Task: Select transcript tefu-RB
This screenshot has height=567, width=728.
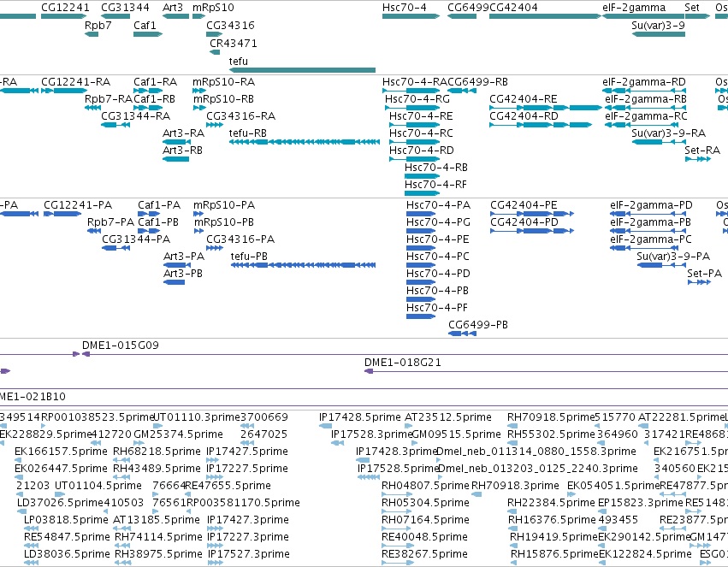Action: tap(305, 141)
